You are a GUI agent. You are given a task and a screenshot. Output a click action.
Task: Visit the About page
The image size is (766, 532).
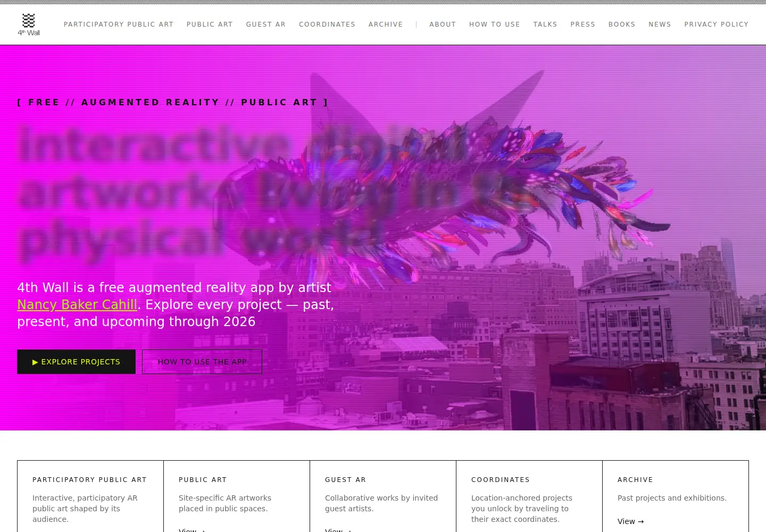point(443,24)
